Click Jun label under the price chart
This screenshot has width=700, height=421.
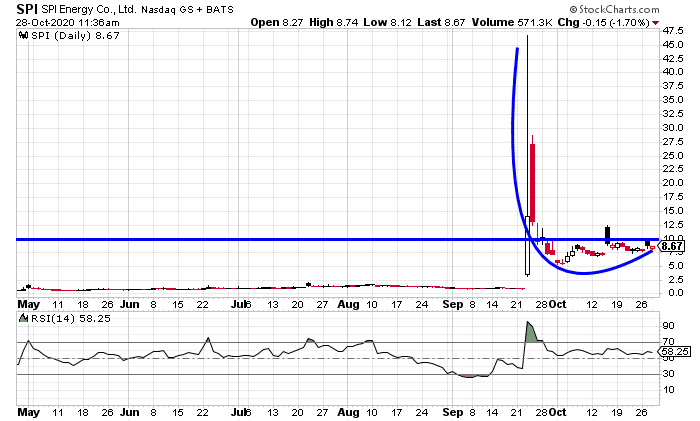pos(130,304)
